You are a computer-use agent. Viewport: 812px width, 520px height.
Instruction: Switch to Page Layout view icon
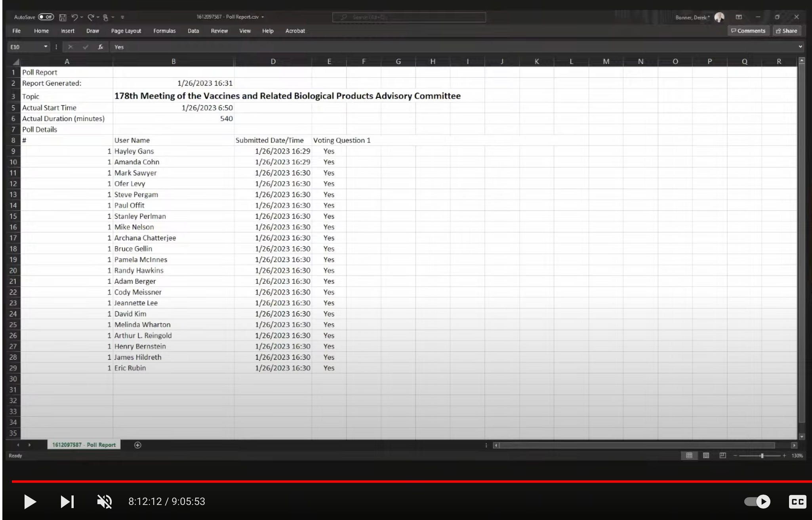tap(706, 455)
